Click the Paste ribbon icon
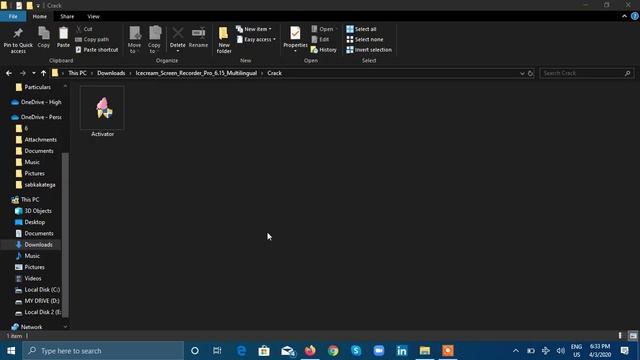 63,37
